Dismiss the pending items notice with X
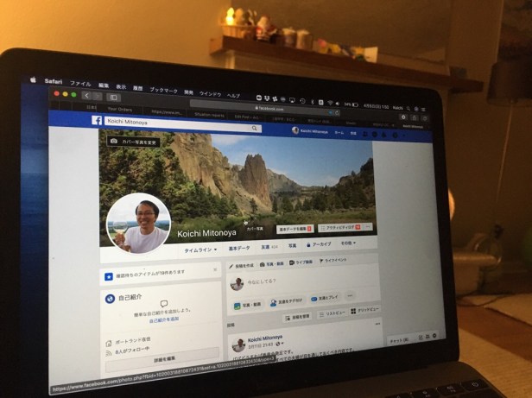 point(214,272)
